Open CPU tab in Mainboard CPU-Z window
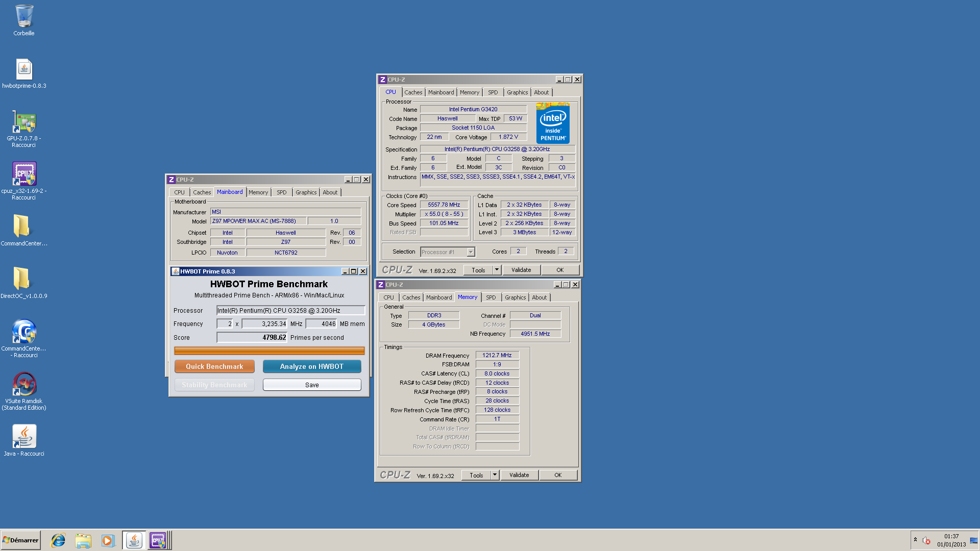The width and height of the screenshot is (980, 551). click(x=179, y=192)
